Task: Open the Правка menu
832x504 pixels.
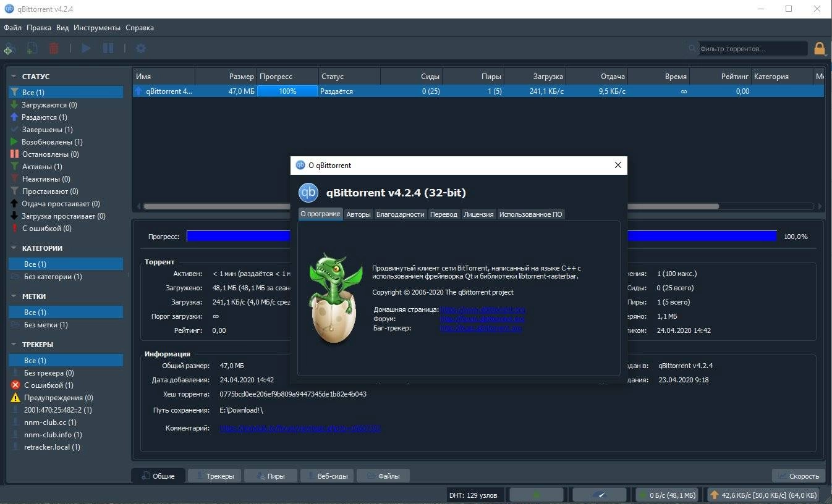Action: tap(39, 28)
